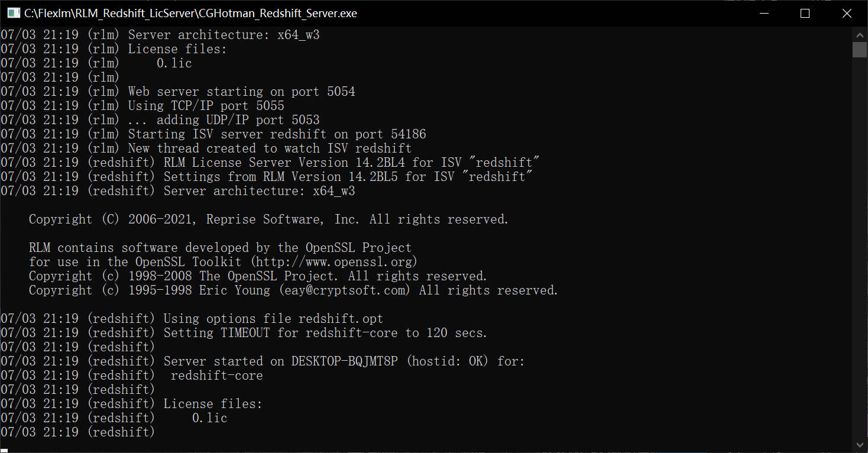Click the TCP/IP port number 5055
Screen dimensions: 868x453
[x=270, y=106]
